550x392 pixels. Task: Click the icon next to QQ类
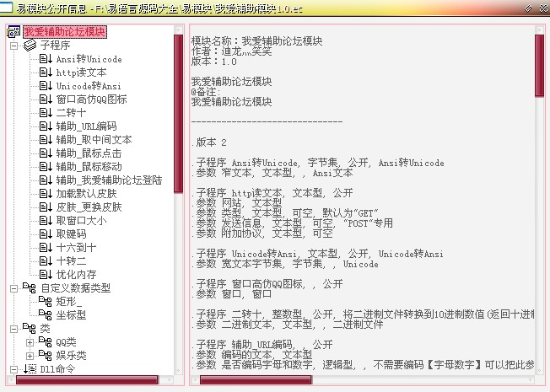pyautogui.click(x=46, y=342)
